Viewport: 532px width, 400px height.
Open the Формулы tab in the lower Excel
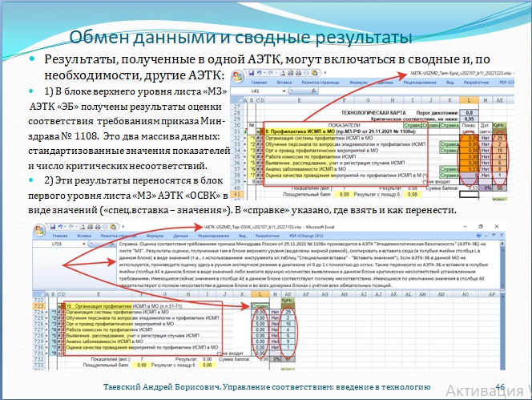pos(155,236)
